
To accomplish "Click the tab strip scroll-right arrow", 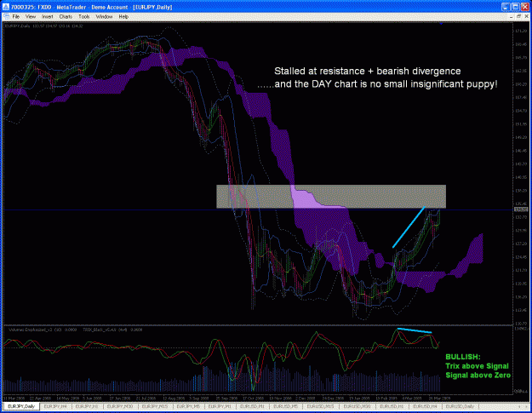I will [x=526, y=406].
